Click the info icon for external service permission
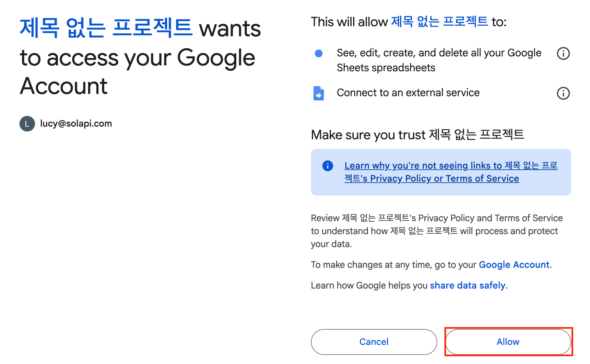Image resolution: width=590 pixels, height=364 pixels. [563, 93]
